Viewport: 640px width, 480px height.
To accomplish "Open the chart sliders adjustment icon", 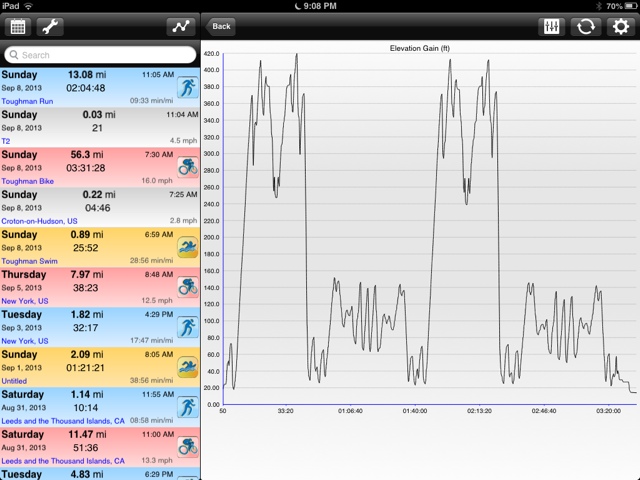I will tap(551, 27).
